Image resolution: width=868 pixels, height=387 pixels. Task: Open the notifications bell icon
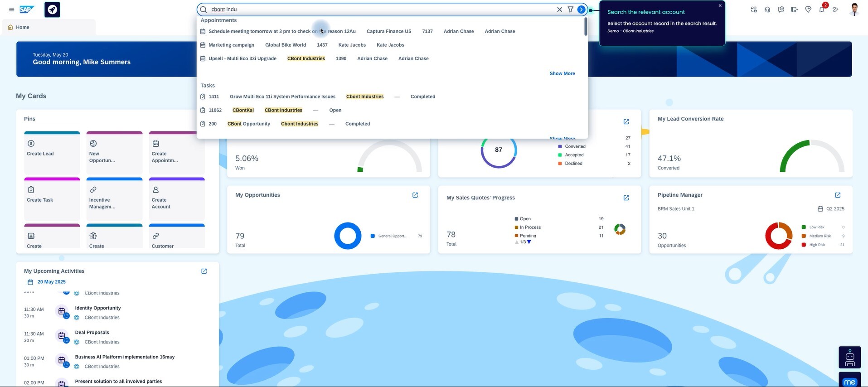[x=821, y=10]
